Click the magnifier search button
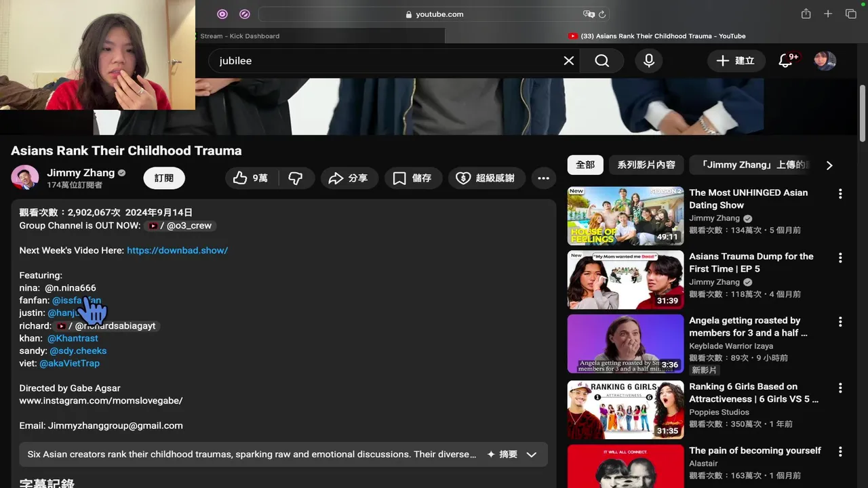The width and height of the screenshot is (868, 488). (x=602, y=61)
